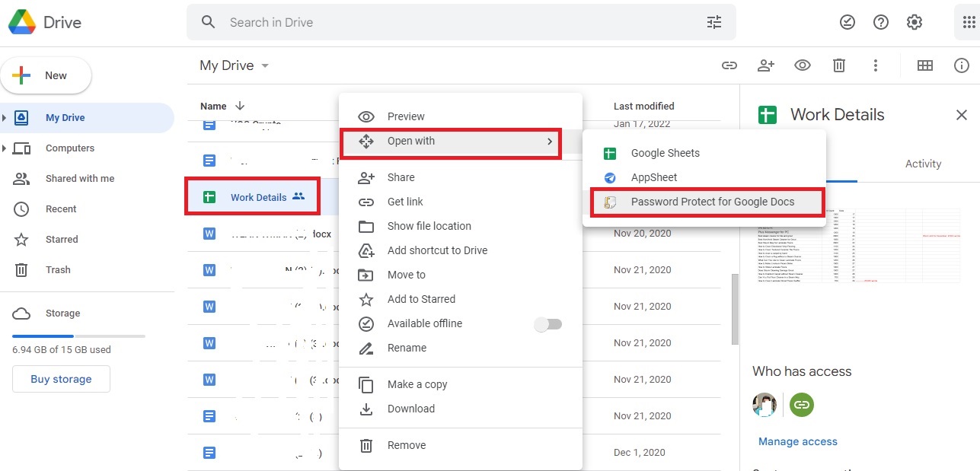Select Password Protect for Google Docs
Screen dimensions: 980x471
[712, 202]
